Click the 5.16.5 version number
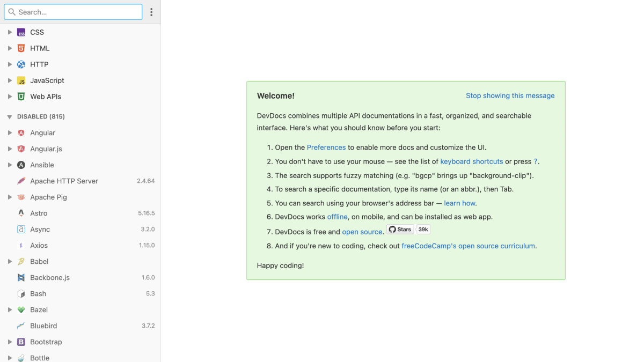The height and width of the screenshot is (362, 644). pyautogui.click(x=146, y=213)
